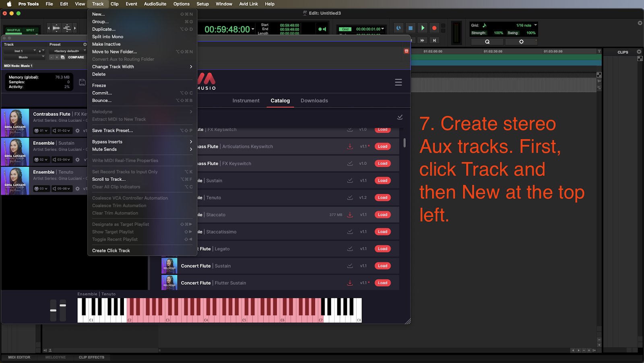Click the select-all checkmark in catalog header

point(400,117)
